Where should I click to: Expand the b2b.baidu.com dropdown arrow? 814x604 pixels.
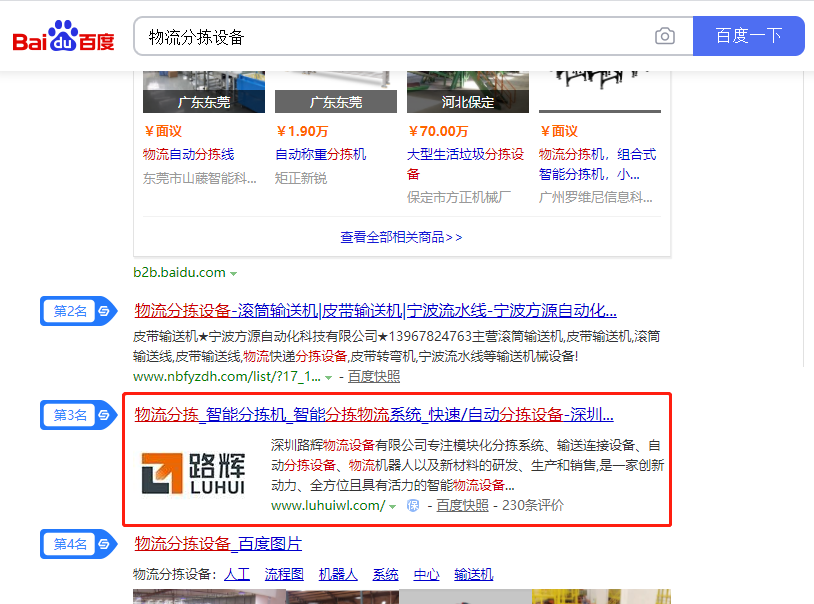point(234,274)
